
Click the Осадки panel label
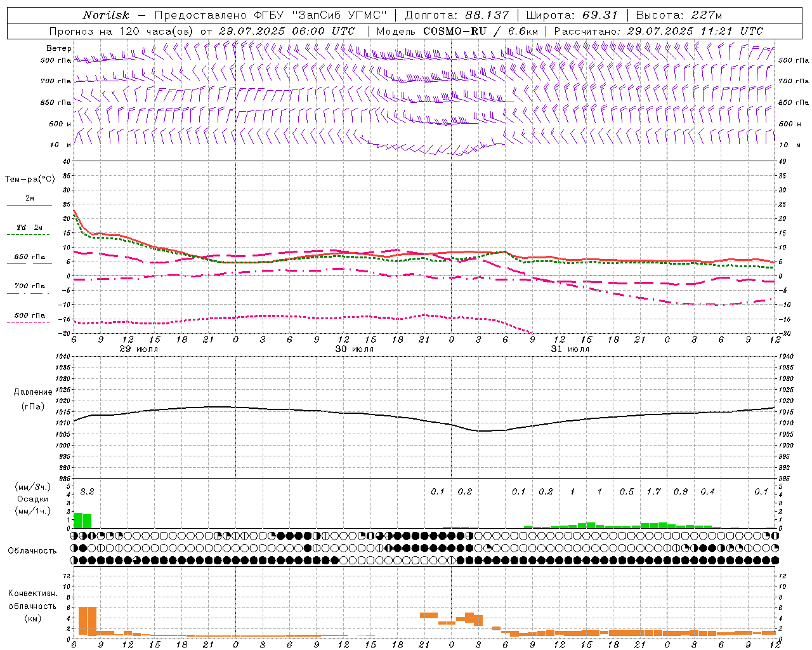click(x=33, y=499)
